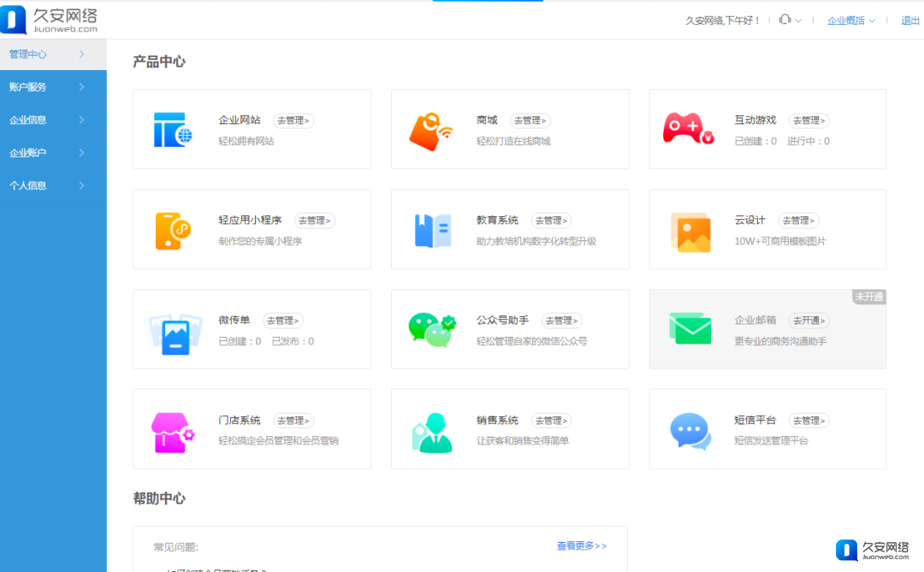Expand the arrow beside the headset icon
Viewport: 924px width, 572px height.
point(798,21)
